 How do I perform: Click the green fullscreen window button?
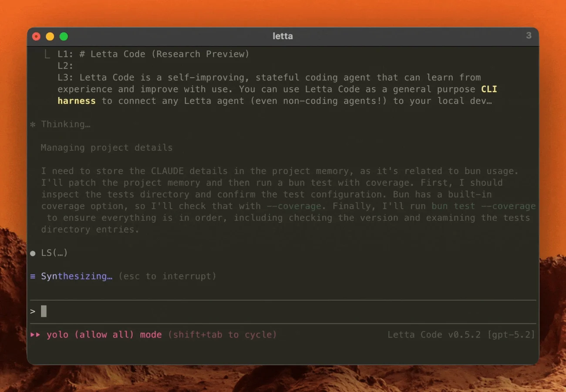point(64,37)
